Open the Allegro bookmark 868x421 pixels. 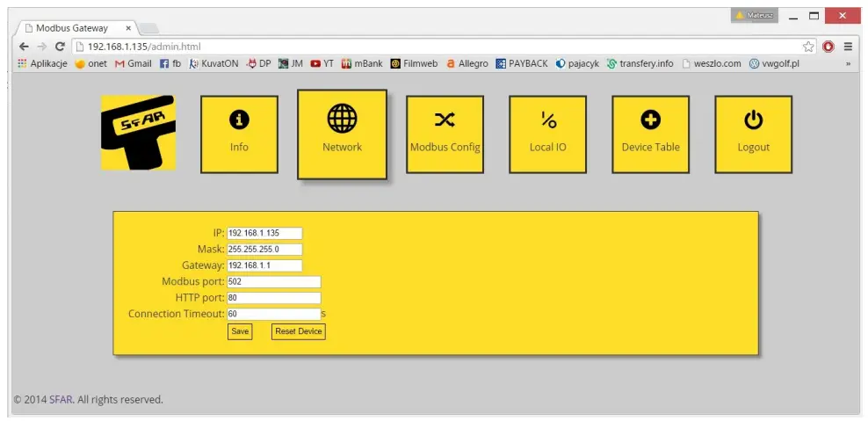click(x=467, y=63)
